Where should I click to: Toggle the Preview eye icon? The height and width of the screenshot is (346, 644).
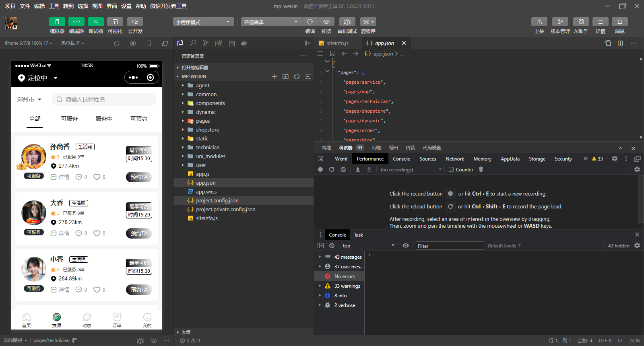(x=326, y=22)
